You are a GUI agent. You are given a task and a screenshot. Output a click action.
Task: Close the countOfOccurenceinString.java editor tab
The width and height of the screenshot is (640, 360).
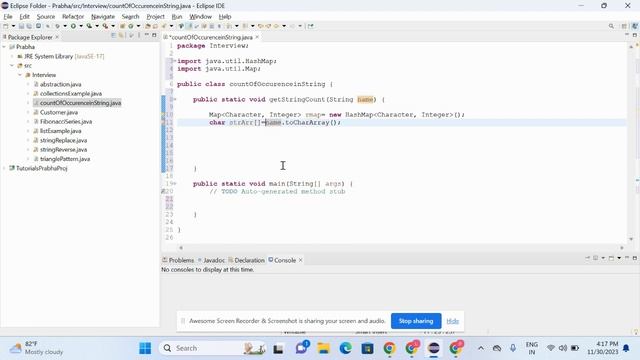[x=257, y=37]
